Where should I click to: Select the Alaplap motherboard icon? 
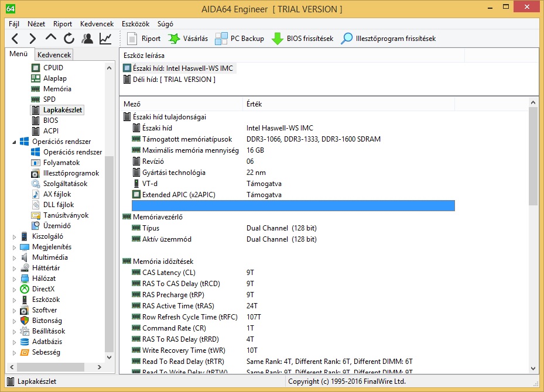[35, 78]
